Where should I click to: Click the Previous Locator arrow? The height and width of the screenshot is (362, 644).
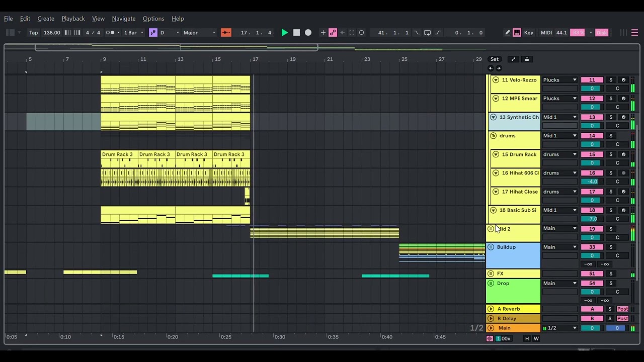point(491,68)
